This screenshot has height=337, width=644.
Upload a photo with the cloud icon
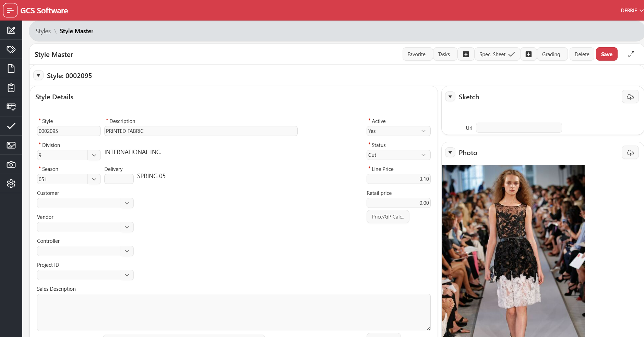[630, 153]
